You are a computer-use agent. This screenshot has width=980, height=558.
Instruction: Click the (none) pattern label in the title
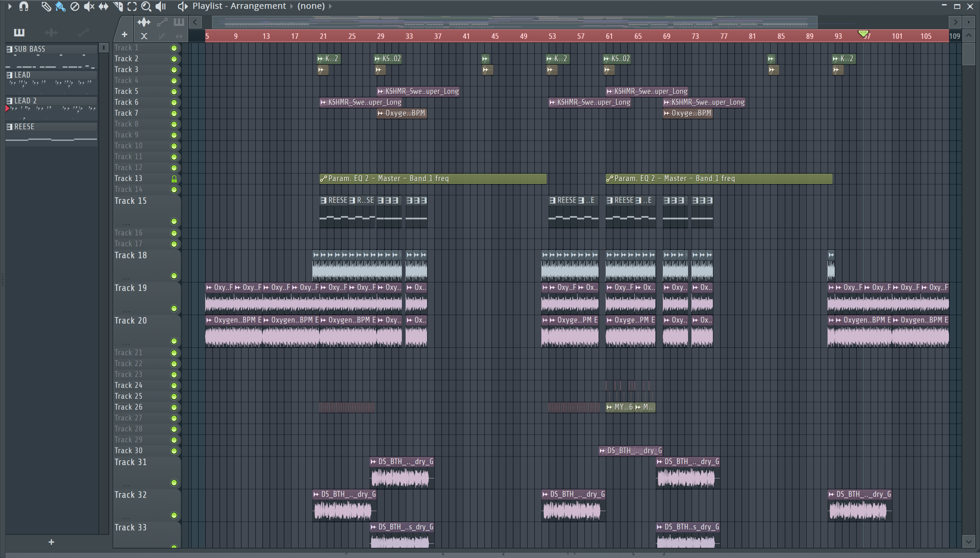coord(311,6)
